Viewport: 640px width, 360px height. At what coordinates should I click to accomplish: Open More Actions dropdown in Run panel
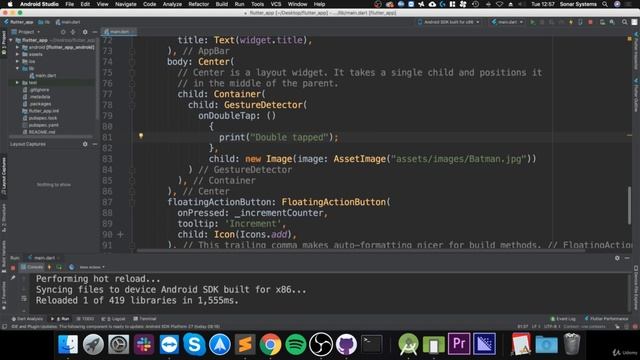tap(92, 267)
